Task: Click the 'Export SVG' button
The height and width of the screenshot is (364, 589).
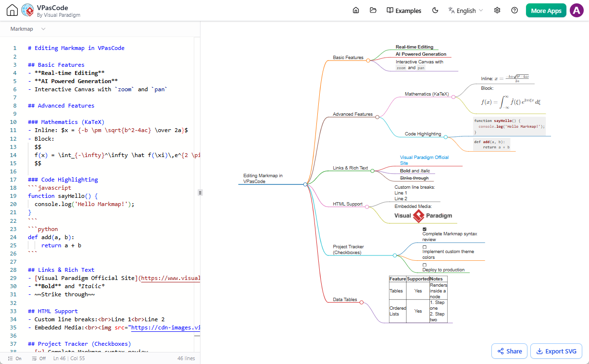Action: (556, 351)
